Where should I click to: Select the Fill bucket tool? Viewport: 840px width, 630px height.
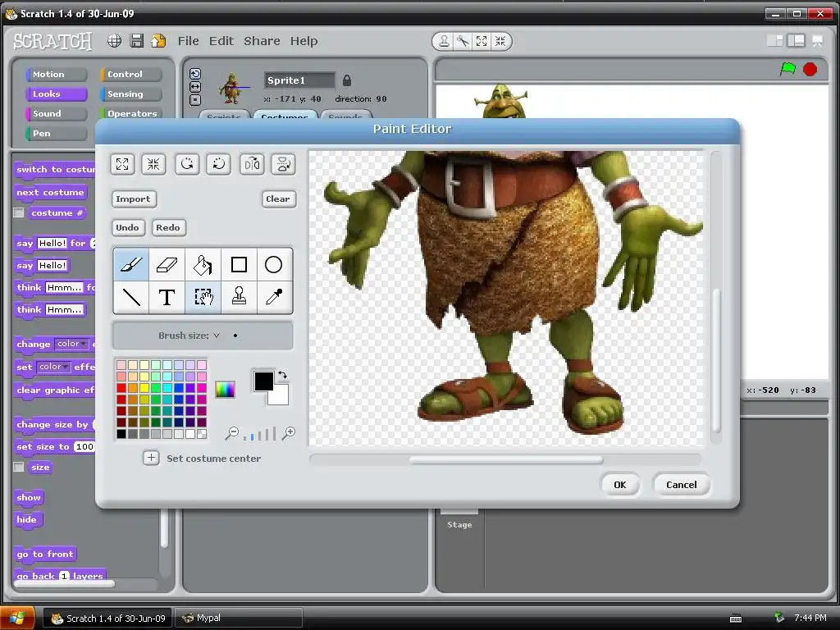click(x=203, y=265)
